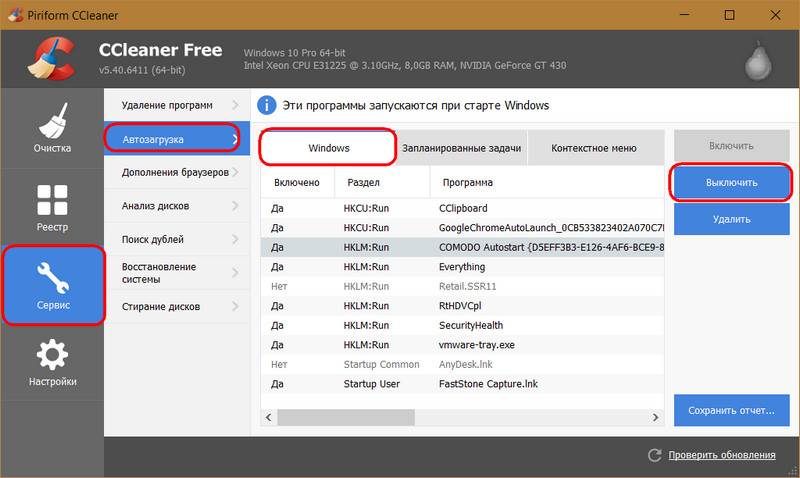Click the chevron next to Дополнения браузеров
Screen dimensions: 800x478
coord(235,172)
